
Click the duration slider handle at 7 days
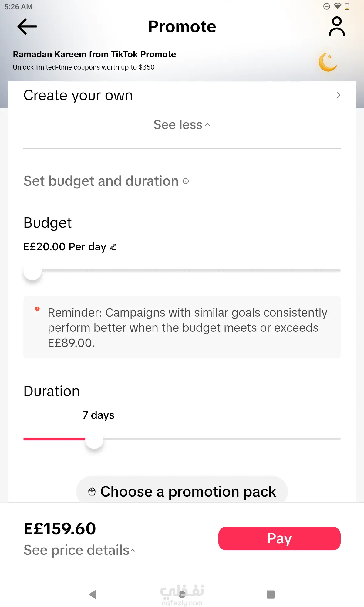click(94, 439)
